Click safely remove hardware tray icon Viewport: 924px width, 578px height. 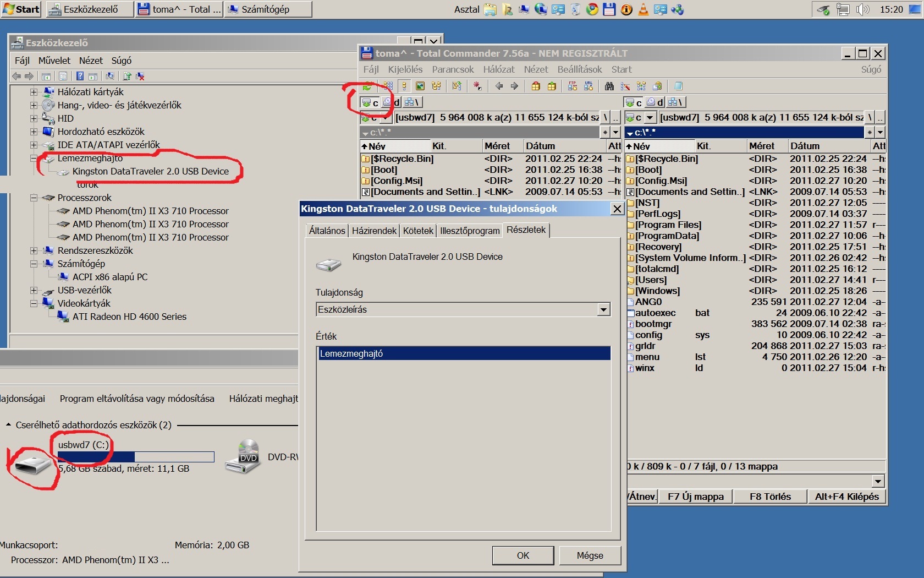823,9
